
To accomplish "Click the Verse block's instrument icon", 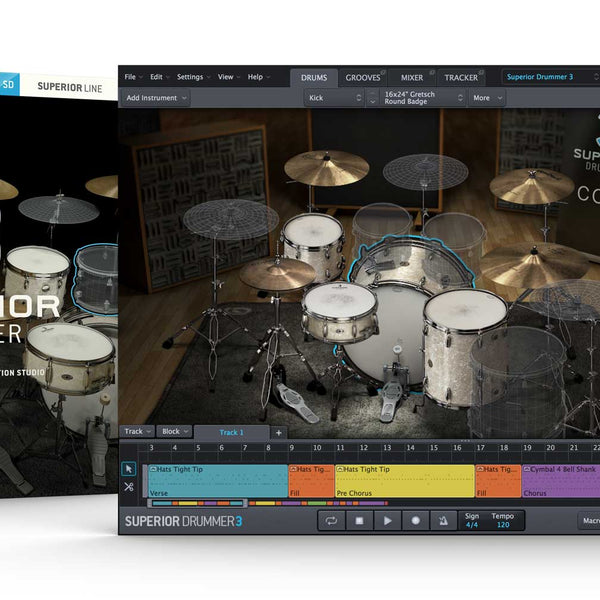I will (153, 469).
